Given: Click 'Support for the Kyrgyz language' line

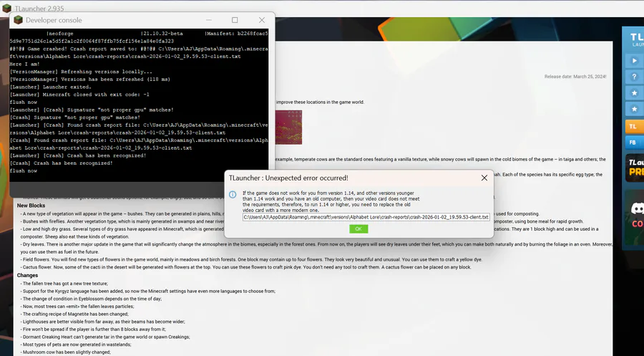Looking at the screenshot, I should pyautogui.click(x=148, y=291).
